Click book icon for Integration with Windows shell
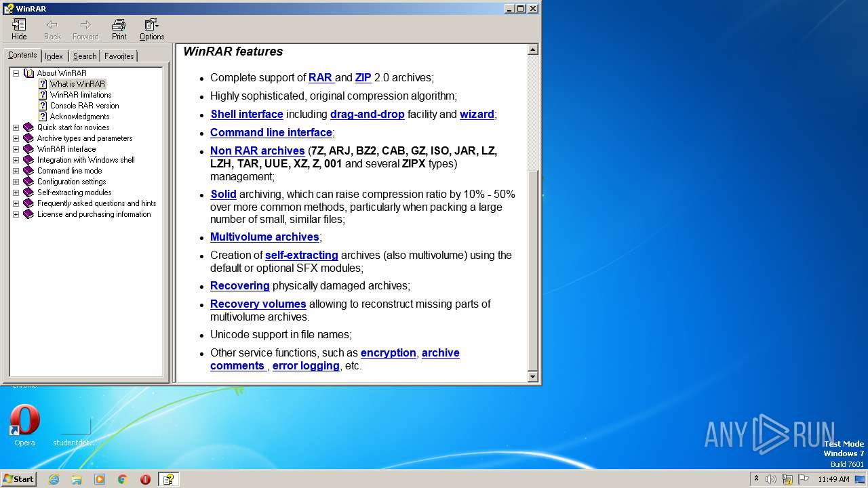This screenshot has height=488, width=868. tap(28, 160)
